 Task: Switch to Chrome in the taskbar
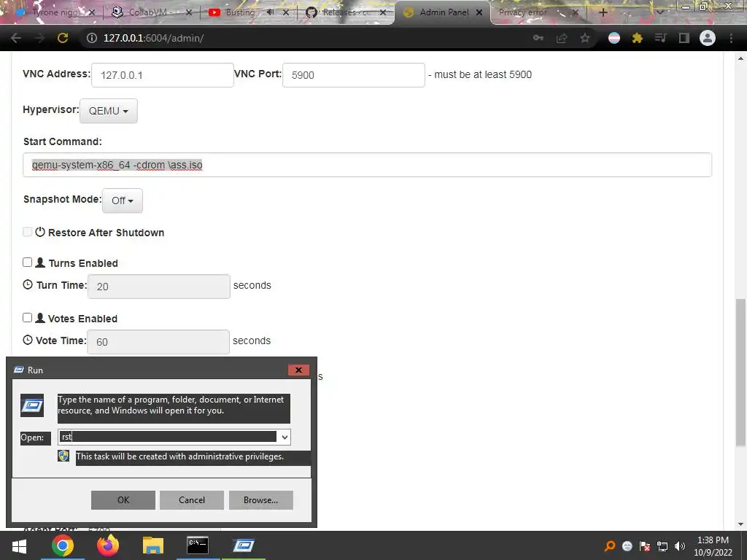tap(63, 545)
